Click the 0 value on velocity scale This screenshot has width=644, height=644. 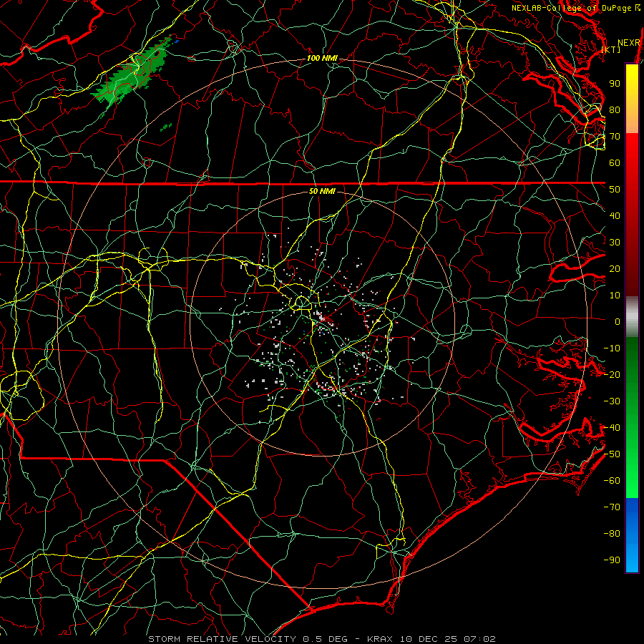point(618,321)
